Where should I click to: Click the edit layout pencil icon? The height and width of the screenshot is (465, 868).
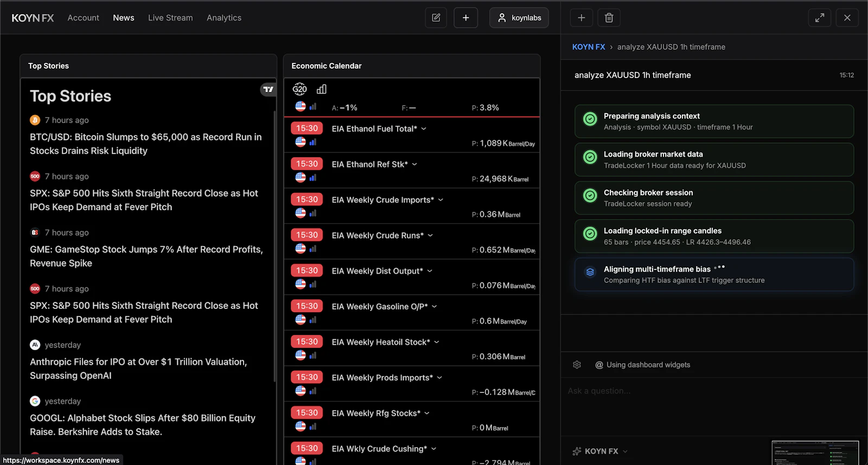pyautogui.click(x=436, y=18)
